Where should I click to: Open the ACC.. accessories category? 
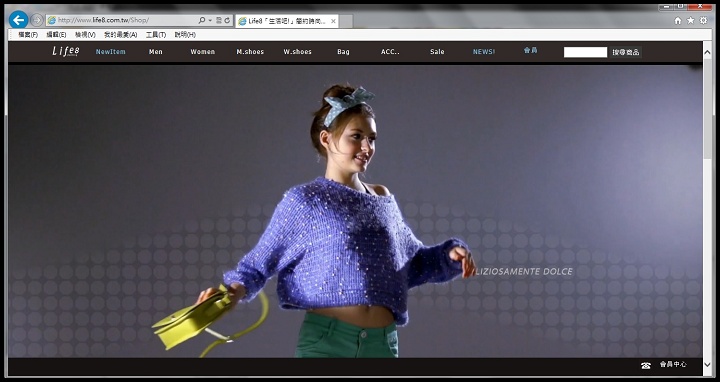pos(390,52)
